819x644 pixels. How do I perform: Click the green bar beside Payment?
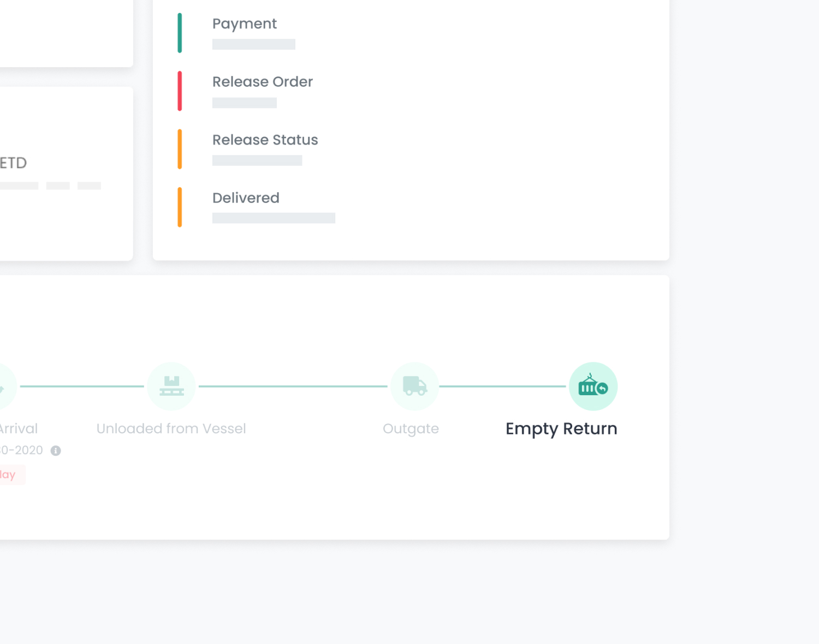pos(180,33)
